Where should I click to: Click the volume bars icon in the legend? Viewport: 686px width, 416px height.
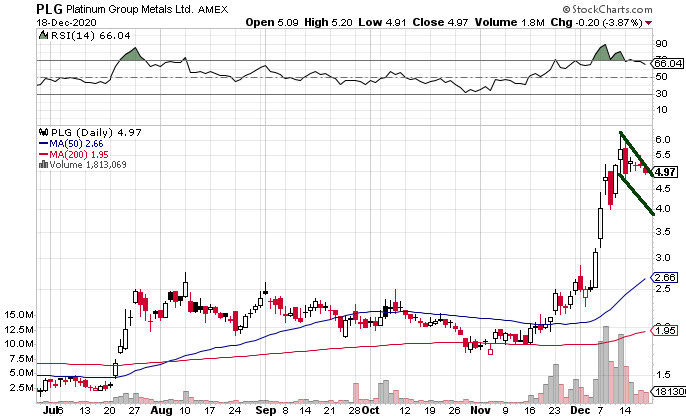click(x=43, y=165)
